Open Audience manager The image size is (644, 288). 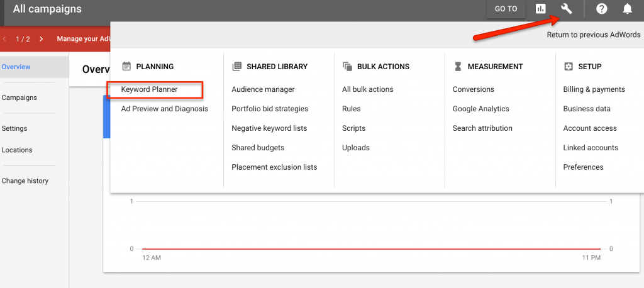[x=264, y=89]
